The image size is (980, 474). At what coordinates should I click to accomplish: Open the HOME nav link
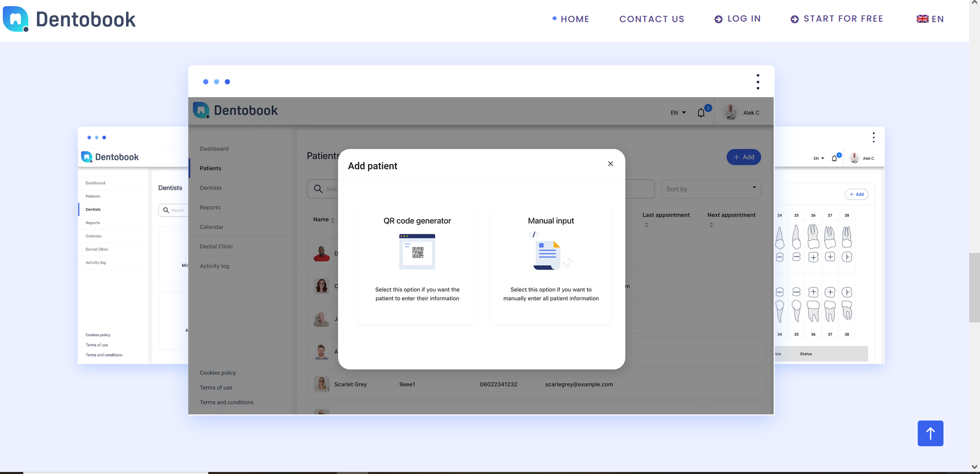(x=575, y=19)
